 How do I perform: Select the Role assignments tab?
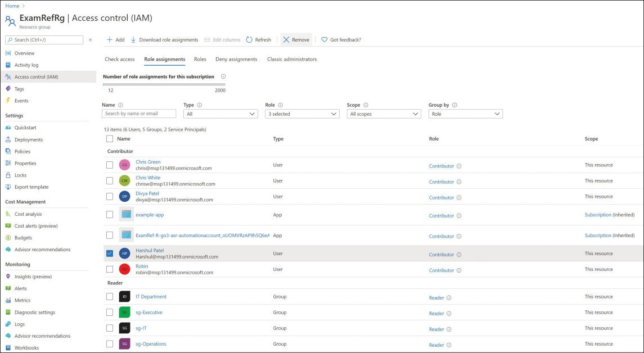coord(165,59)
